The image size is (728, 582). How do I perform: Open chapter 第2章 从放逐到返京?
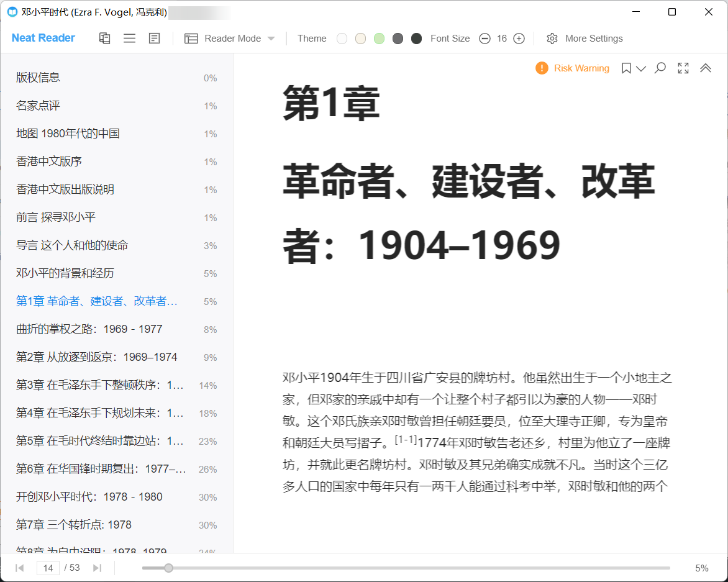(x=96, y=357)
